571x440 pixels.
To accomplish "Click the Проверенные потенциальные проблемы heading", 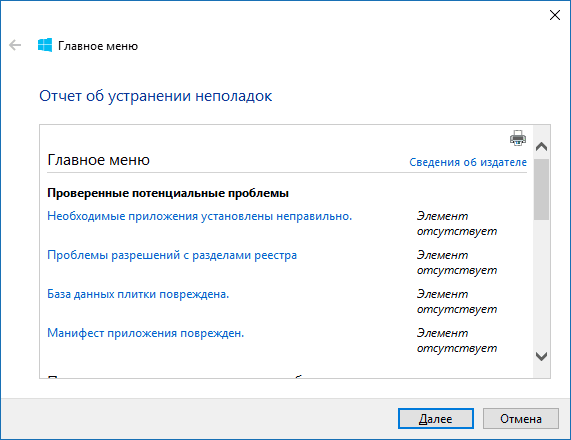I will 168,193.
